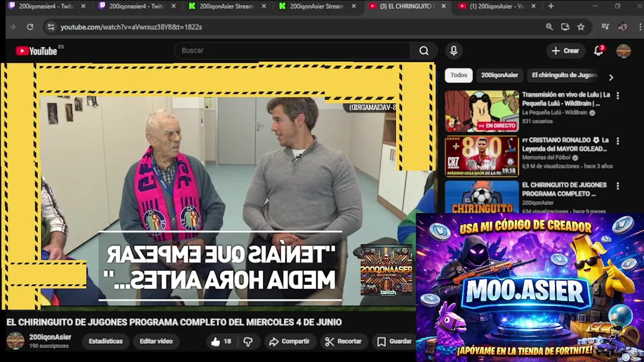Open the YouTube account avatar menu
644x362 pixels.
click(x=623, y=51)
